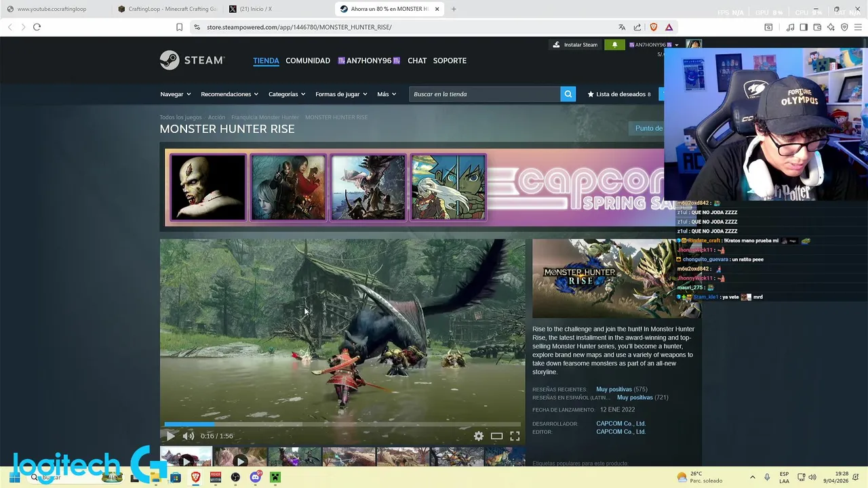Open the TIENDA menu
The image size is (868, 488).
pos(266,60)
